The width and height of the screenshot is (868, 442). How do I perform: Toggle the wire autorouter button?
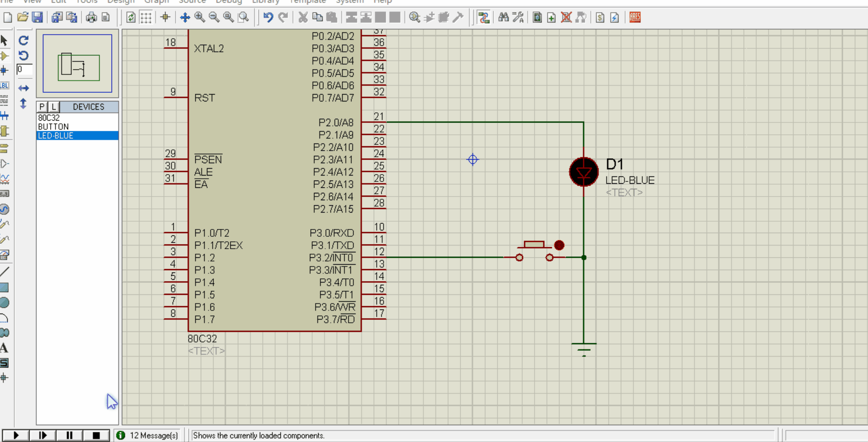[484, 17]
